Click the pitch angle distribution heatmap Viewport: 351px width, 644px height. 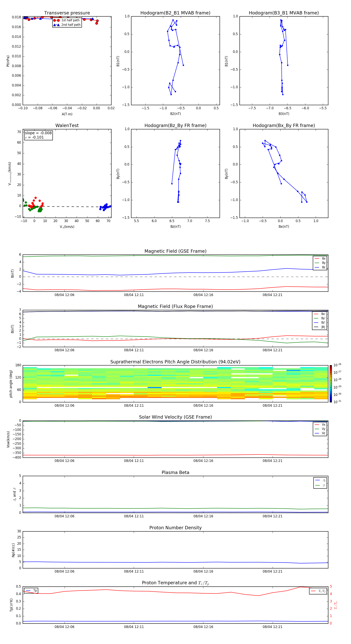175,384
